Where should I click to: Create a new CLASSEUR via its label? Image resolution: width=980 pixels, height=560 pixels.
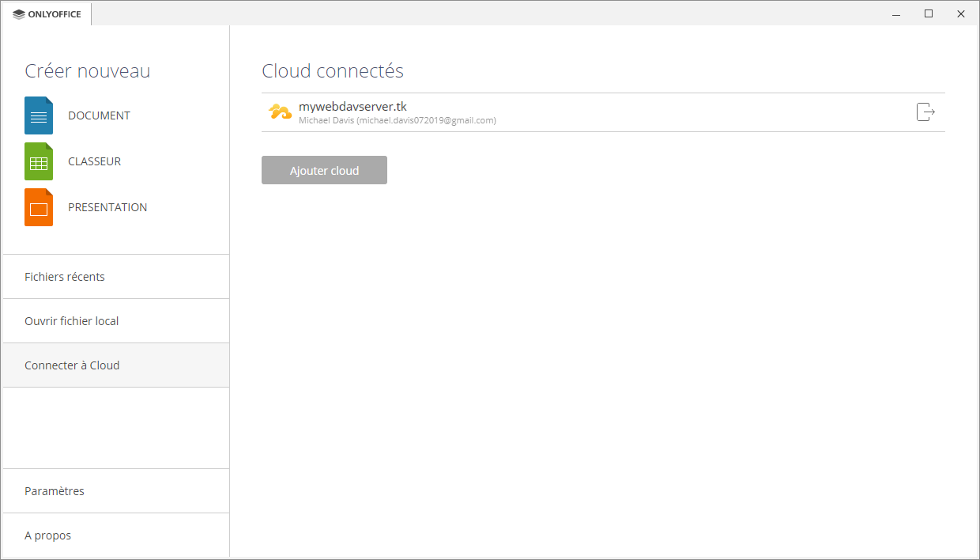94,161
